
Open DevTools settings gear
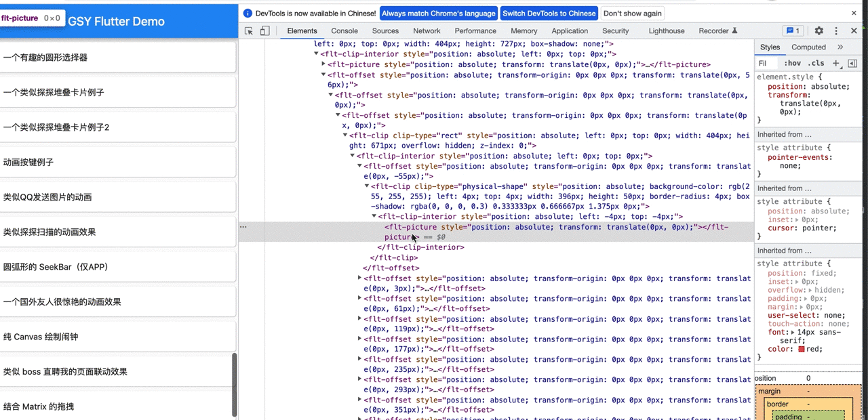(x=818, y=31)
